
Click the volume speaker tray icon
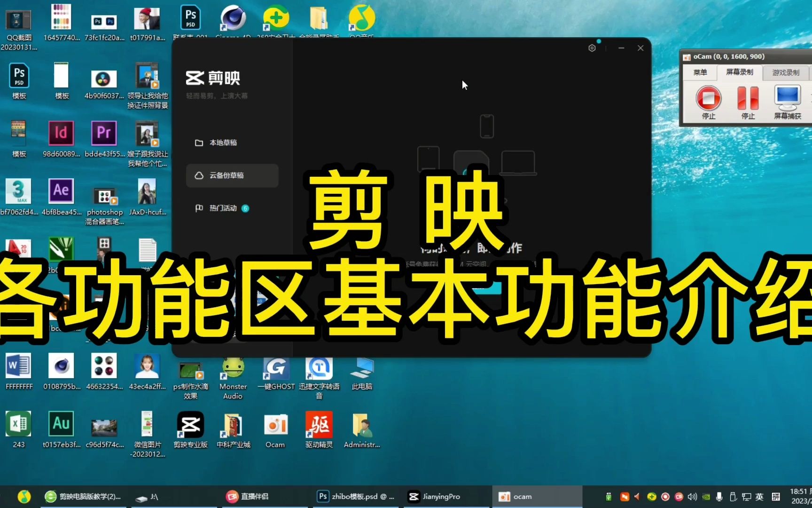click(x=693, y=497)
